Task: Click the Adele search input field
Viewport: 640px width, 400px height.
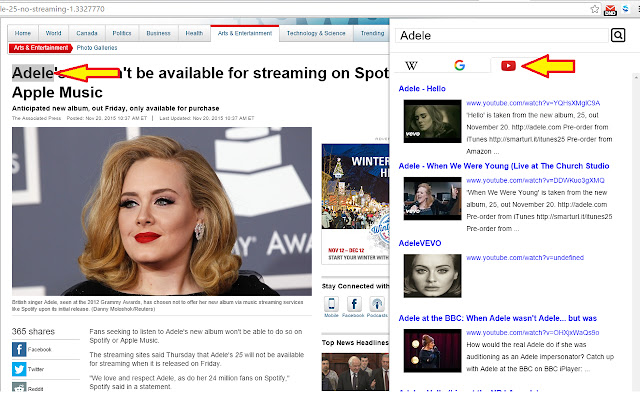Action: click(x=502, y=36)
